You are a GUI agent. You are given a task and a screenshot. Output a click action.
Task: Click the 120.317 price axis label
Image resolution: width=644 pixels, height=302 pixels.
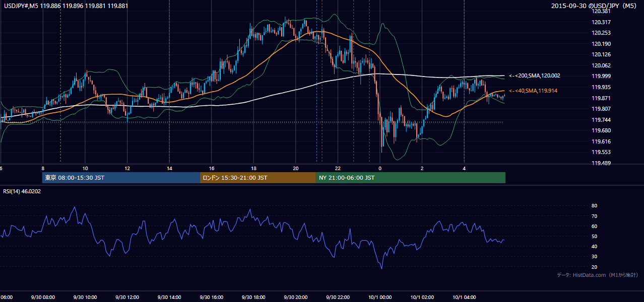[x=602, y=22]
